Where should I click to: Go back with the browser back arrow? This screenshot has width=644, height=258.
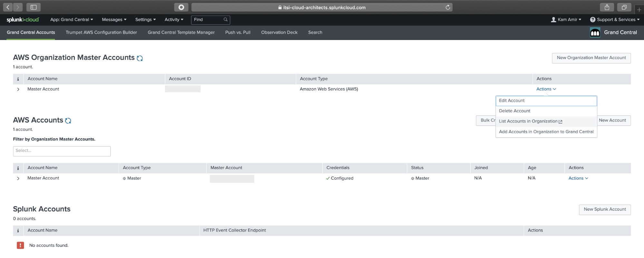tap(8, 7)
